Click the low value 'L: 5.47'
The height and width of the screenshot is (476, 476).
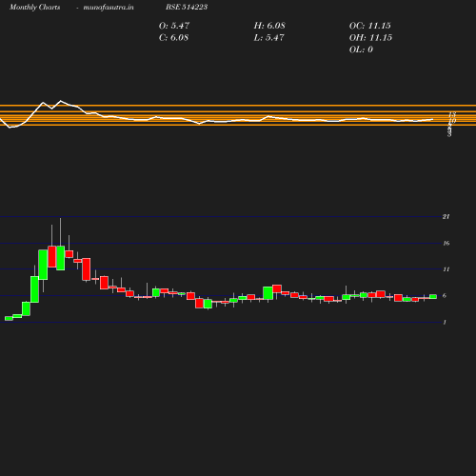(268, 37)
